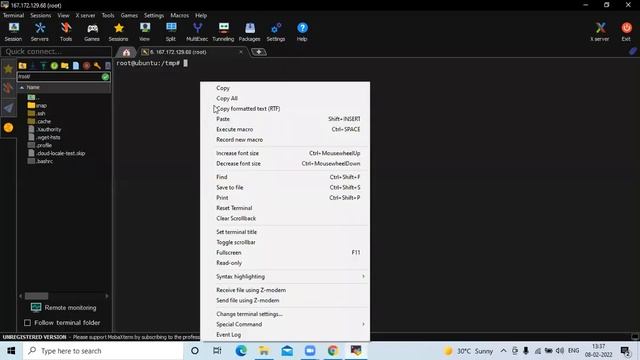Click the red delete icon in SFTP toolbar
This screenshot has width=640, height=360.
click(86, 66)
